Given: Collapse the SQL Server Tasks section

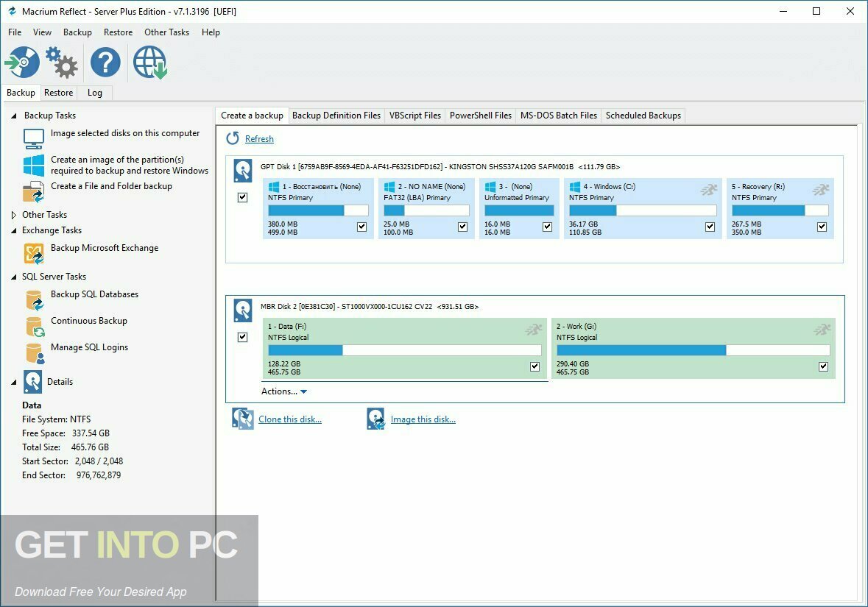Looking at the screenshot, I should (x=14, y=277).
